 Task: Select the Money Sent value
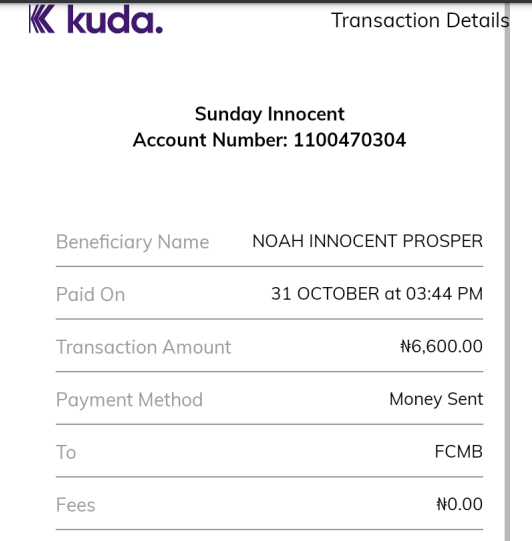pyautogui.click(x=436, y=399)
